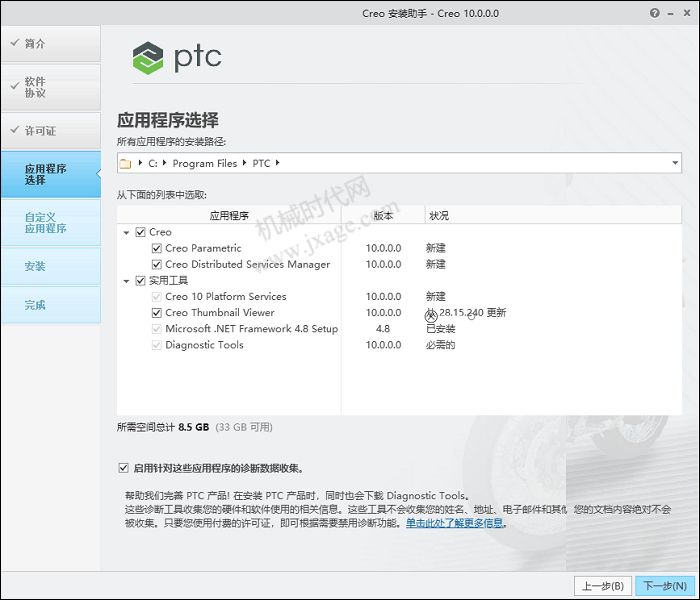The height and width of the screenshot is (600, 700).
Task: Click the 上一步(B) button
Action: [x=603, y=586]
